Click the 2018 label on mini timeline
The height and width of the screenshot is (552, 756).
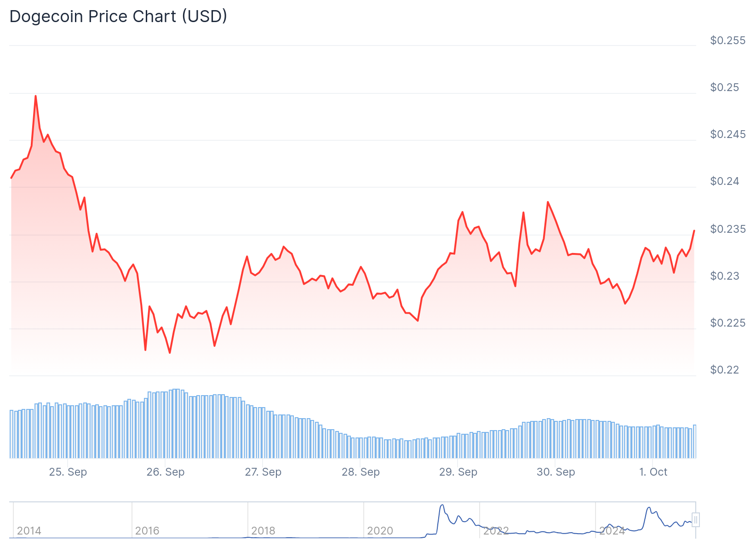click(263, 531)
